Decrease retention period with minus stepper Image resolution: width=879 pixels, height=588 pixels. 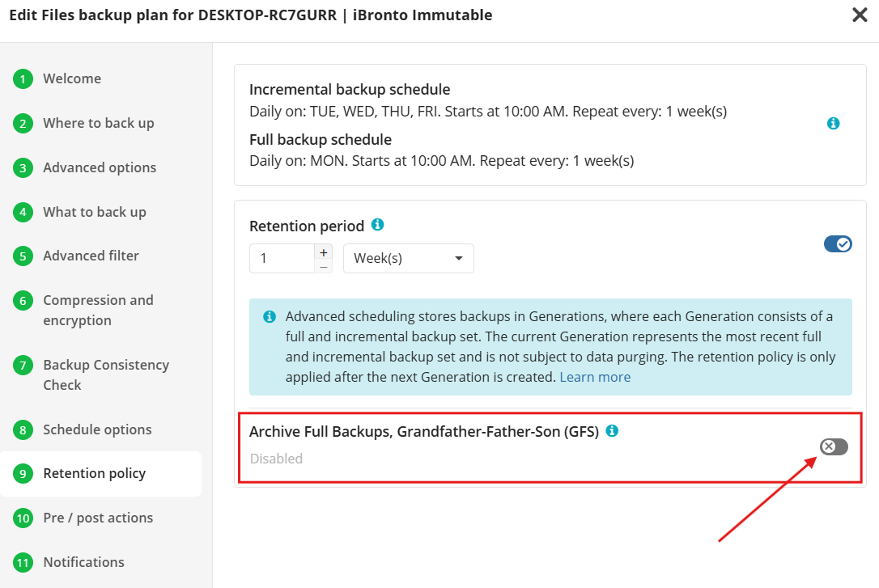(x=324, y=266)
